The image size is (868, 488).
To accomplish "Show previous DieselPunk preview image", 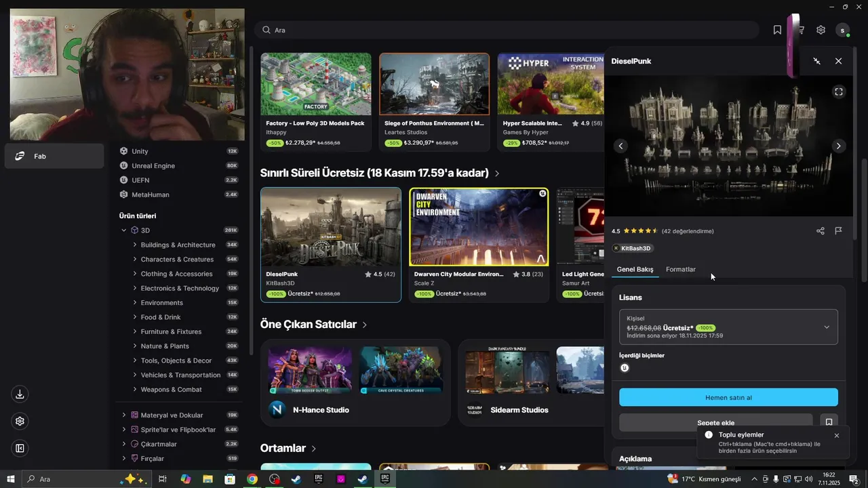I will pos(620,146).
